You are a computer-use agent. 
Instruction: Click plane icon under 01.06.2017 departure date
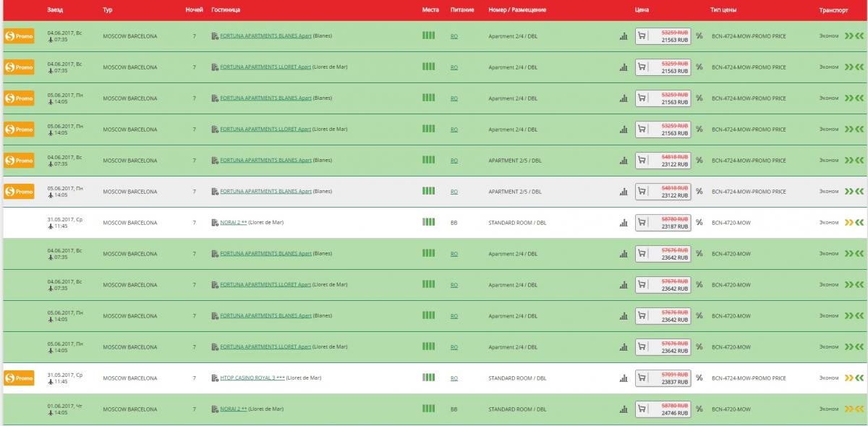tap(51, 413)
